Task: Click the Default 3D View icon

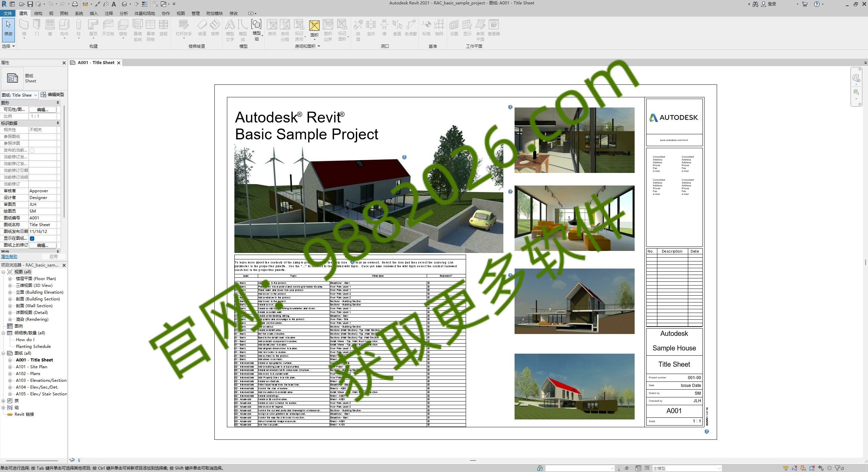Action: [x=124, y=4]
